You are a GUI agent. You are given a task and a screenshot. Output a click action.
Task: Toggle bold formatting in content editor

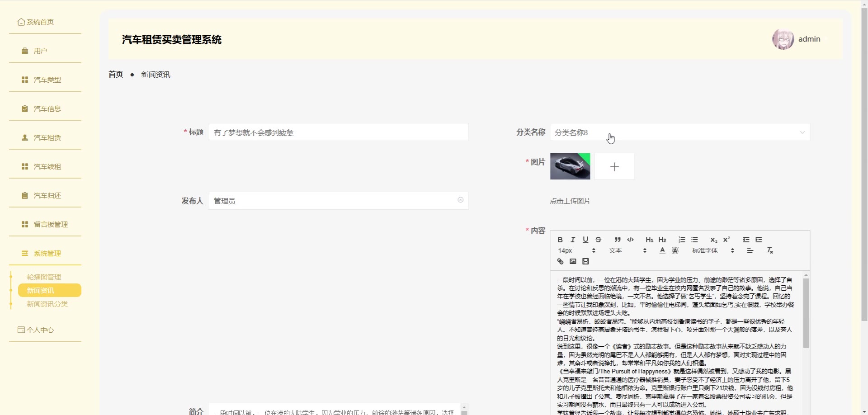coord(560,240)
